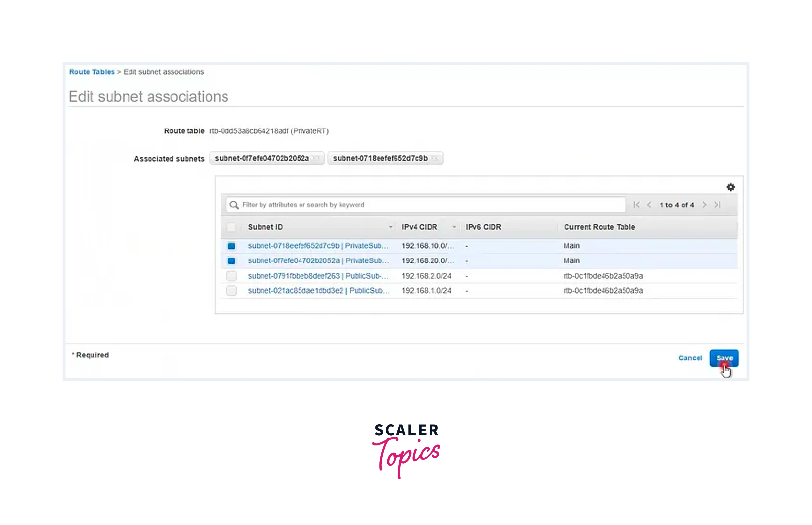Click the filter by attributes search field

409,205
